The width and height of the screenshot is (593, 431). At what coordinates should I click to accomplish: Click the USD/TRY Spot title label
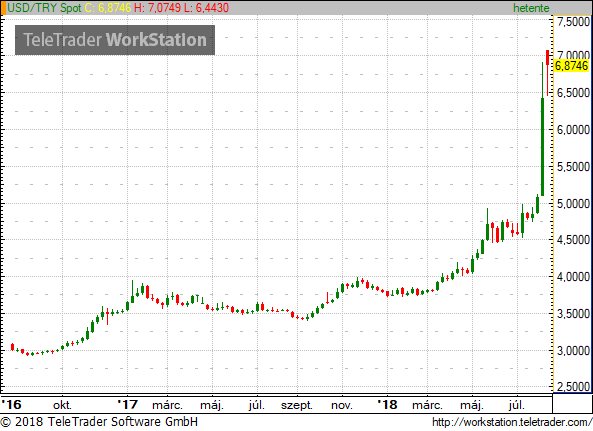tap(44, 8)
